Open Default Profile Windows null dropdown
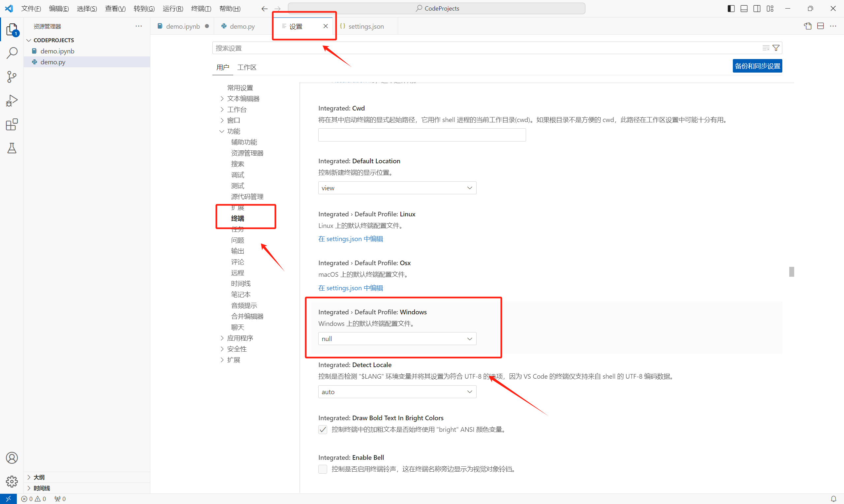Image resolution: width=844 pixels, height=504 pixels. click(397, 339)
